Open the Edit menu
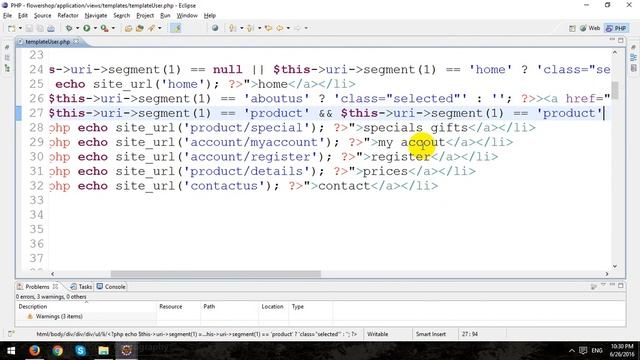640x360 pixels. click(23, 16)
